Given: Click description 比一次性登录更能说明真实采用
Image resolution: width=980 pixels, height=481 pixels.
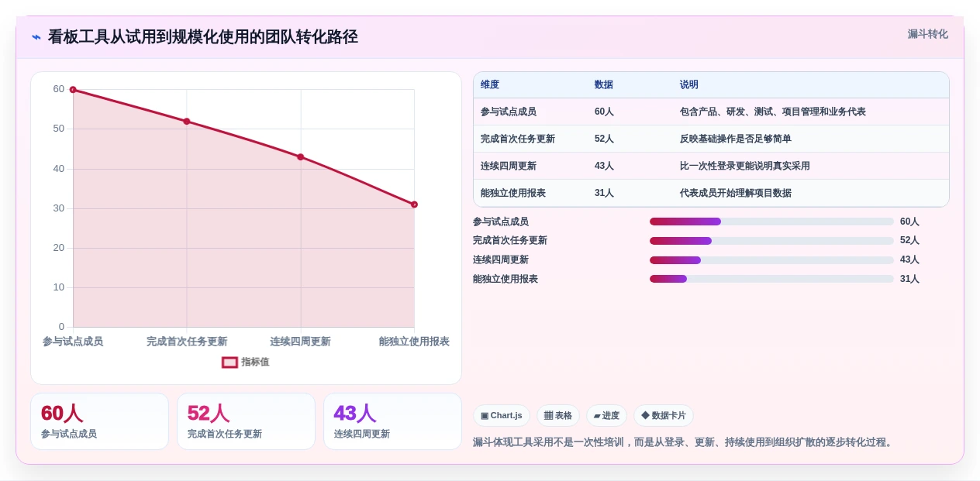Looking at the screenshot, I should 745,166.
